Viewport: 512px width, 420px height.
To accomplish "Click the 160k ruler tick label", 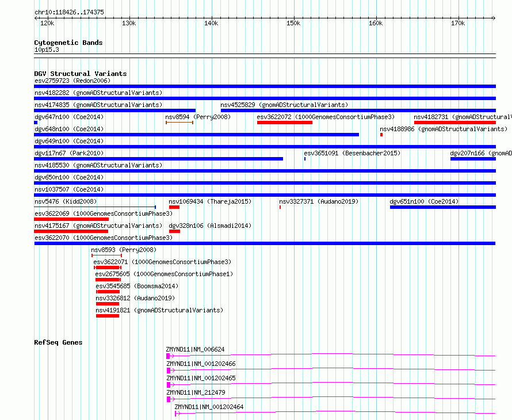I will pyautogui.click(x=376, y=23).
